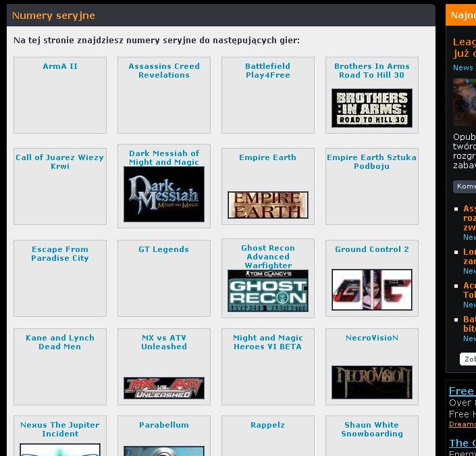Open Empire Earth Sztuka Podboju link

point(372,162)
